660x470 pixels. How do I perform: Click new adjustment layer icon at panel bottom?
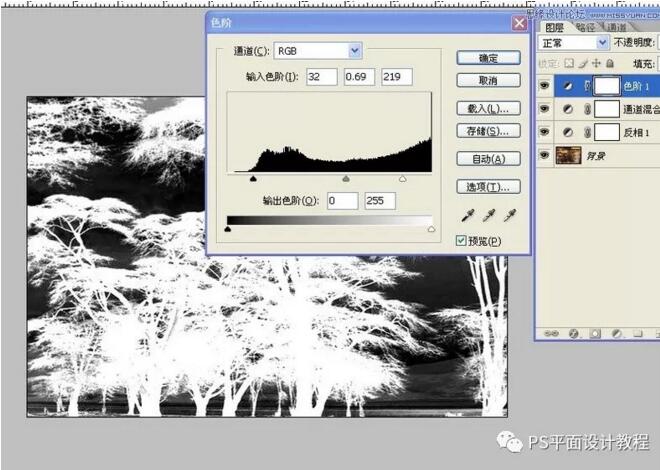616,333
